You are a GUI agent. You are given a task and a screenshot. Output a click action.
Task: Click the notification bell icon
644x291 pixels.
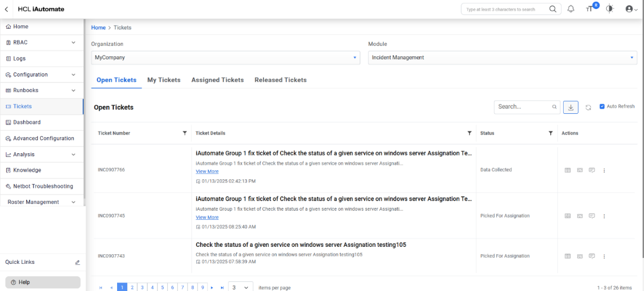[571, 9]
